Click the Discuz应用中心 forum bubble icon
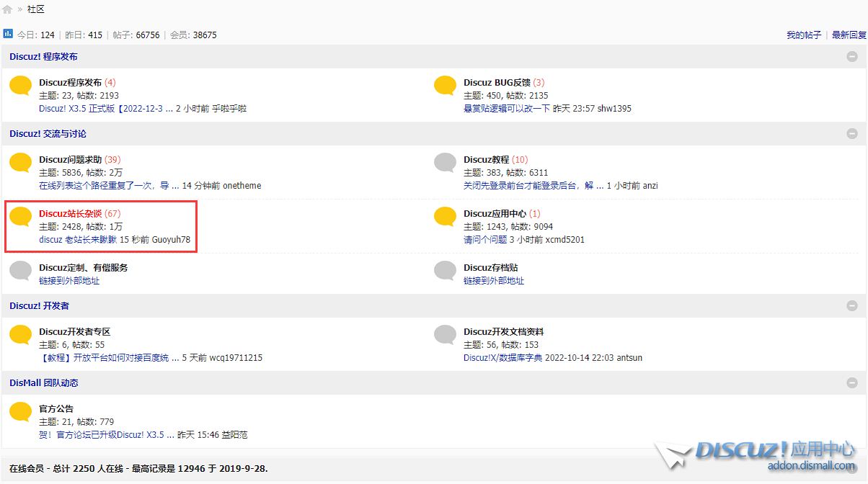Screen dimensions: 868x484 tap(445, 216)
